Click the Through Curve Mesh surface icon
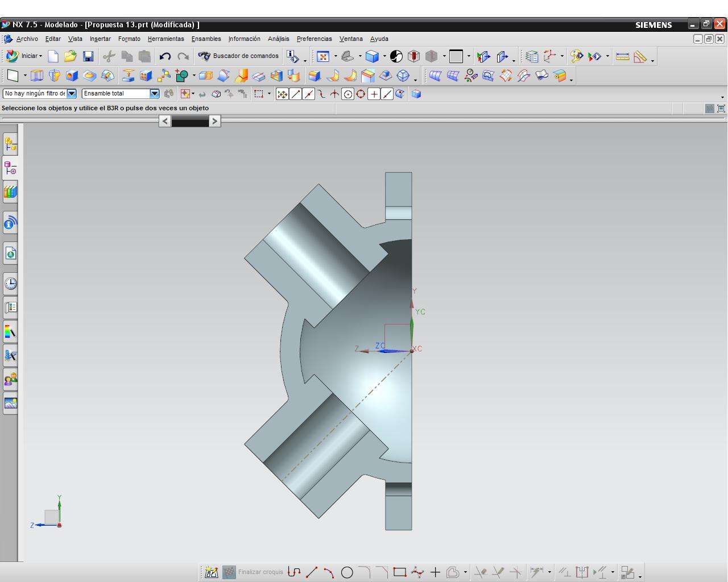Image resolution: width=728 pixels, height=582 pixels. click(x=453, y=76)
